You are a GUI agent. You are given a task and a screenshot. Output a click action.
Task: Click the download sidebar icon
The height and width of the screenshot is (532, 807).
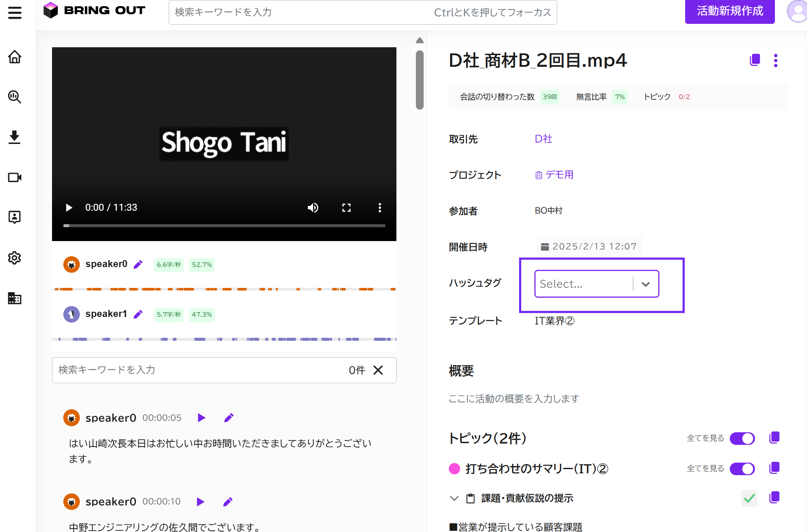[15, 137]
